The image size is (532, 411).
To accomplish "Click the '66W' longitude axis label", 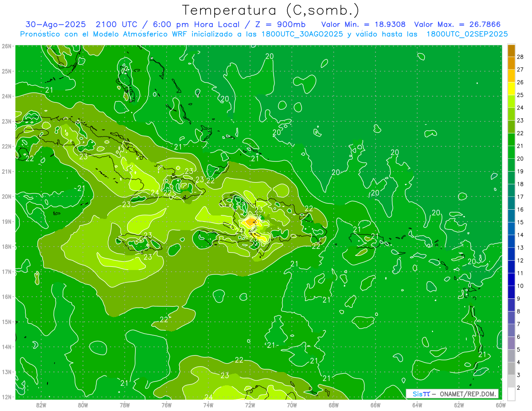I will 376,405.
